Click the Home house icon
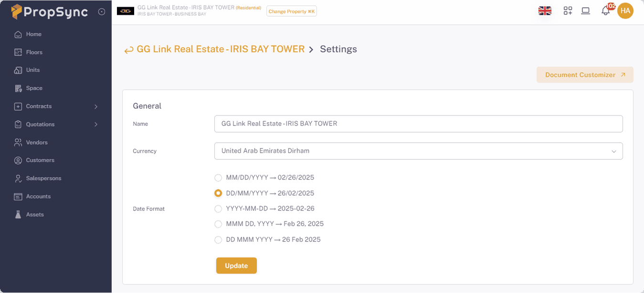 (x=18, y=34)
